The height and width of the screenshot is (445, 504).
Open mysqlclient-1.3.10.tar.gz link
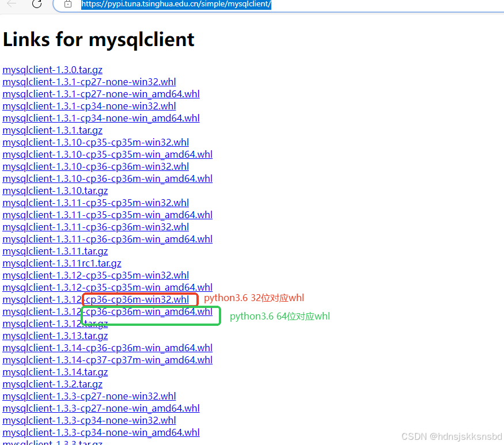coord(55,191)
